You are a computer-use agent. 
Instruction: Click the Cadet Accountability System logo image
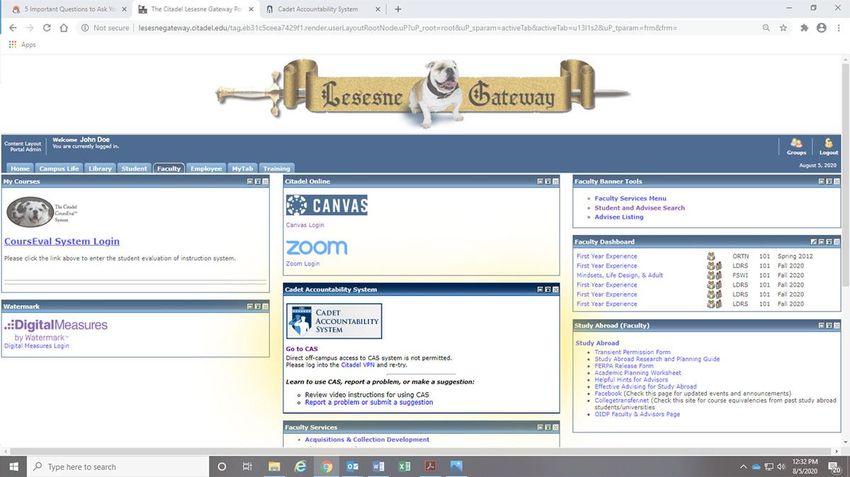334,321
